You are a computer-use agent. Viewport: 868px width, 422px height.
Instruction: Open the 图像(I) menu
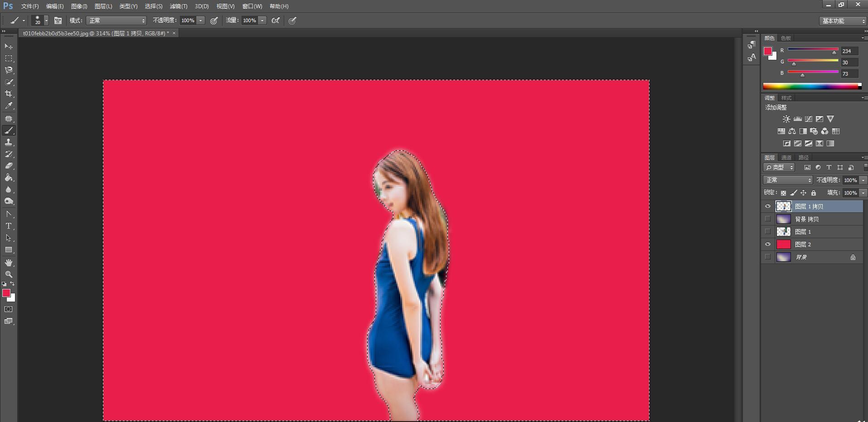click(x=79, y=6)
